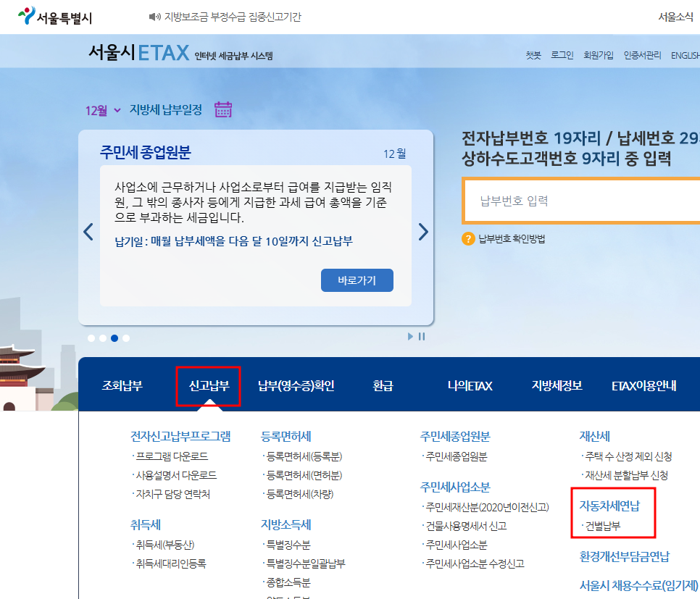Open 납부번호 확인방법 help link
This screenshot has height=599, width=700.
coord(512,239)
